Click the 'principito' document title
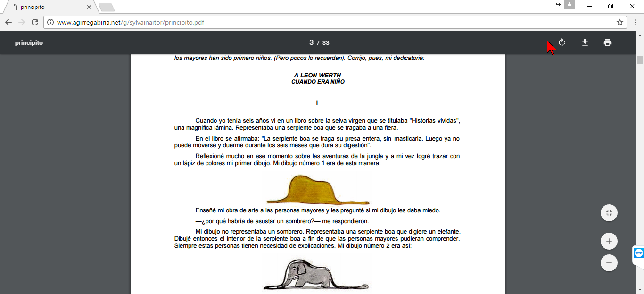Screen dimensions: 644x294 click(x=29, y=42)
